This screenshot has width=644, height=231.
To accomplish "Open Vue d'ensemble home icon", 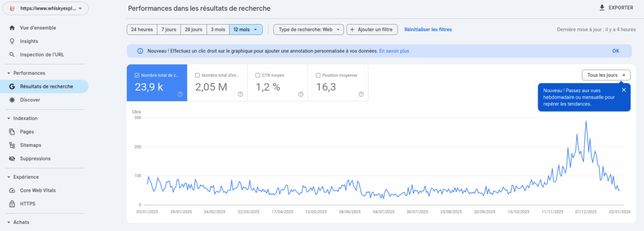I will 12,28.
